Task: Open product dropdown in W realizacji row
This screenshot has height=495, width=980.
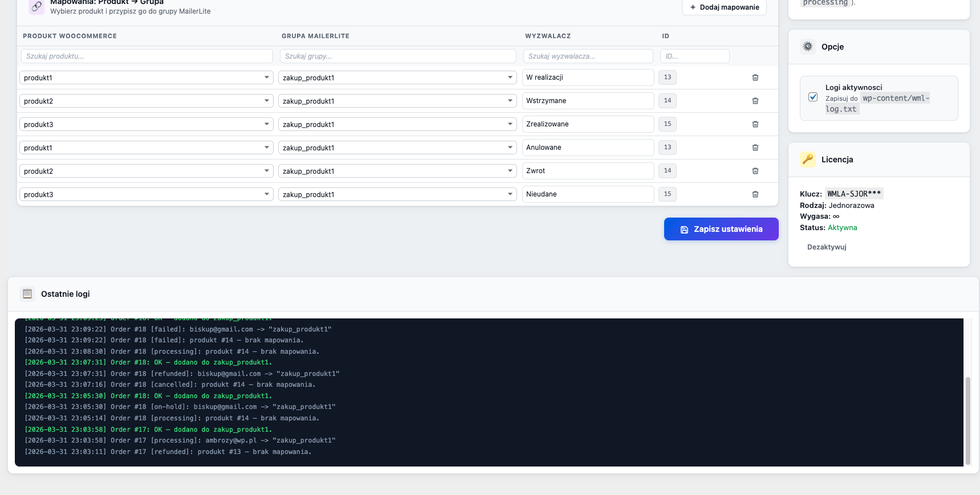Action: click(146, 77)
